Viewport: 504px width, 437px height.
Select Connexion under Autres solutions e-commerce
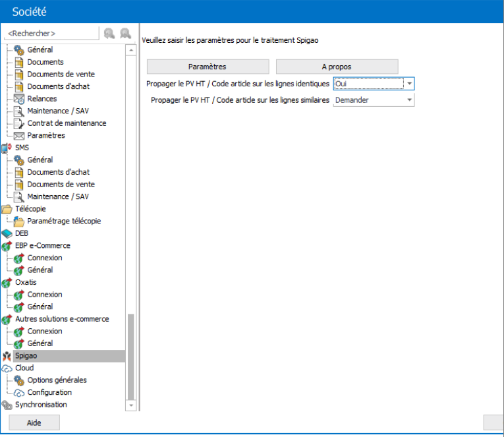tap(45, 331)
